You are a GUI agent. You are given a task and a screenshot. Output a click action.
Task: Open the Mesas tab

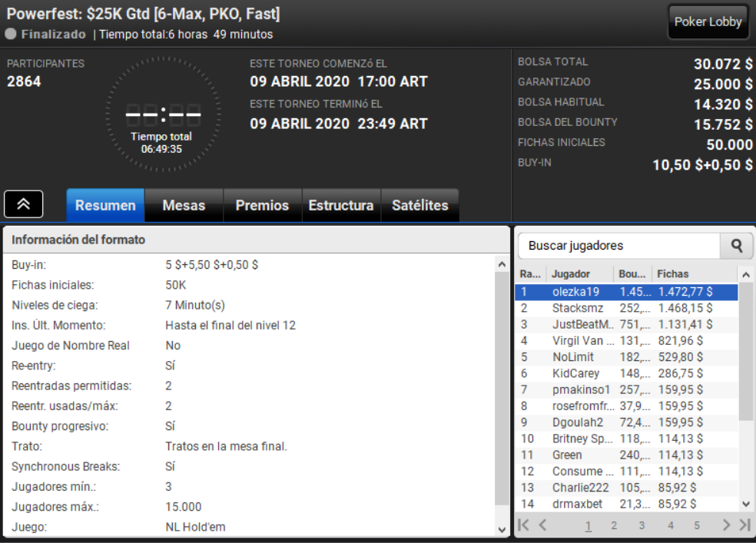(x=184, y=205)
